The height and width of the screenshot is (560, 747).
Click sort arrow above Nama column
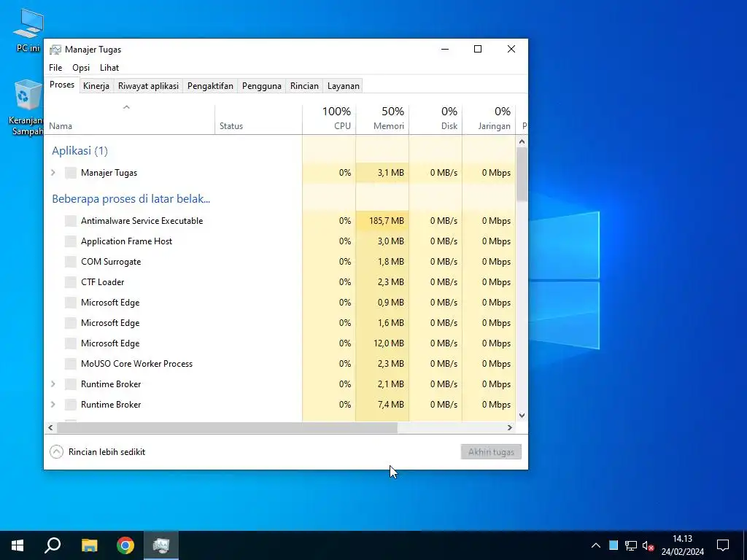(126, 108)
